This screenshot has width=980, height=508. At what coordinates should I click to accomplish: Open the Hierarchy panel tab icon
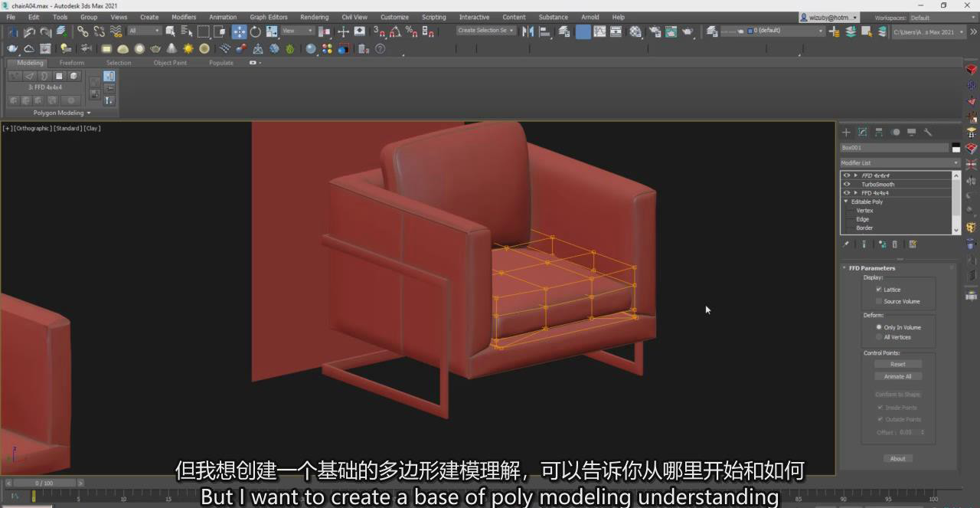[x=878, y=133]
